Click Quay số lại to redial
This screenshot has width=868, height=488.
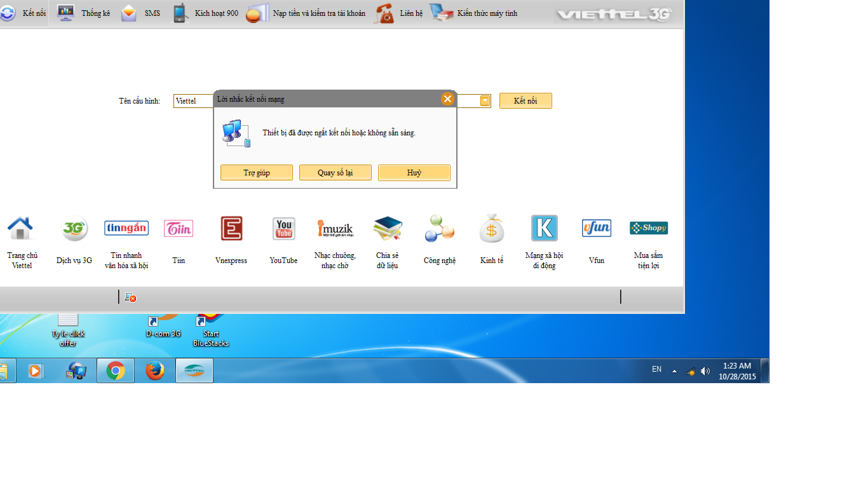tap(336, 173)
